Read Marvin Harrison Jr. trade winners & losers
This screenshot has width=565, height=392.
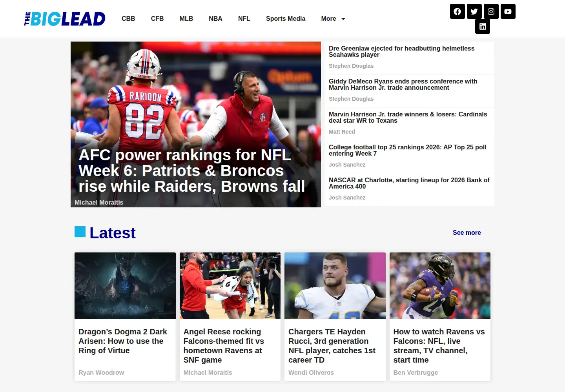pos(408,117)
